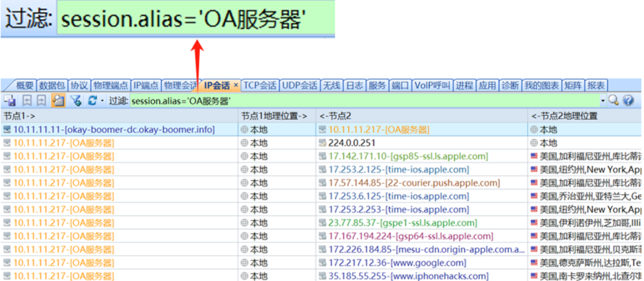The image size is (644, 281).
Task: Switch to the 数据包 tab
Action: point(52,85)
